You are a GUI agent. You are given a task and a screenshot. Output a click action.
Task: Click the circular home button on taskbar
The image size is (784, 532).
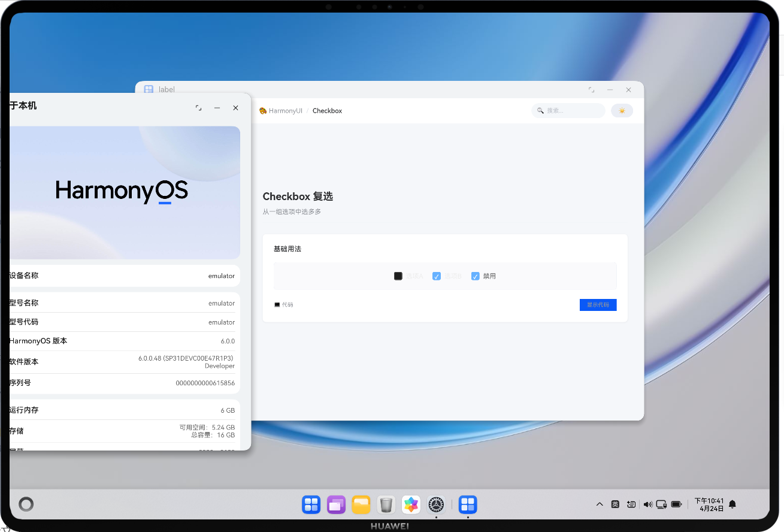(x=26, y=504)
